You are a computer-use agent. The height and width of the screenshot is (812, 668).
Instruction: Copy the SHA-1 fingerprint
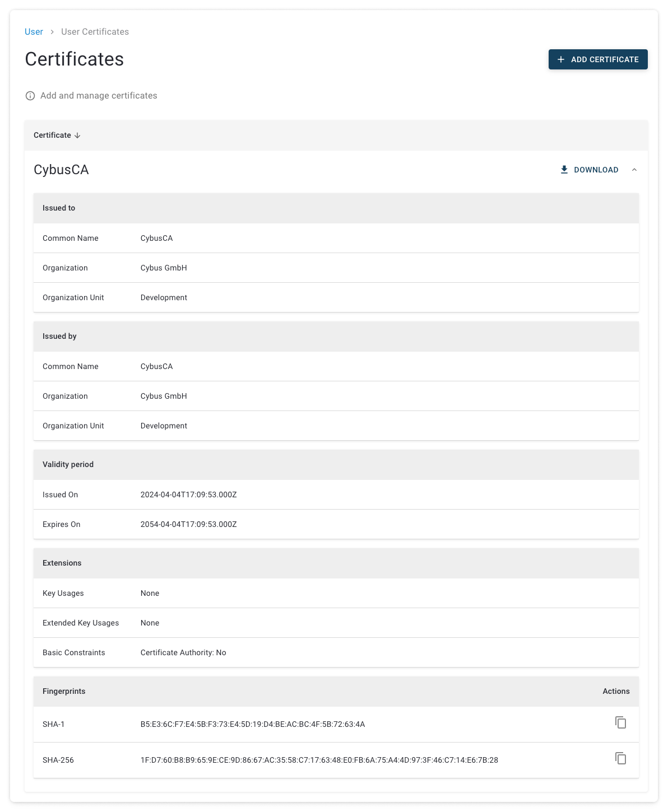point(620,723)
